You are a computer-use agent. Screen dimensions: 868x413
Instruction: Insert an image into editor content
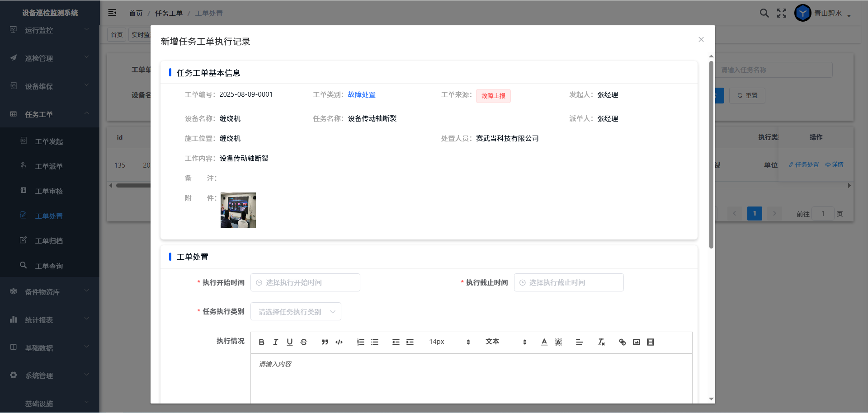click(636, 342)
